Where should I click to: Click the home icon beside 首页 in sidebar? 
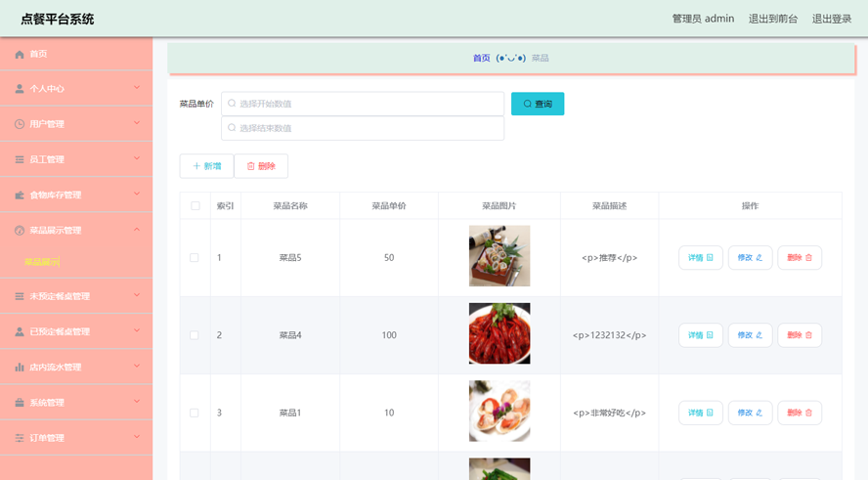[x=20, y=54]
